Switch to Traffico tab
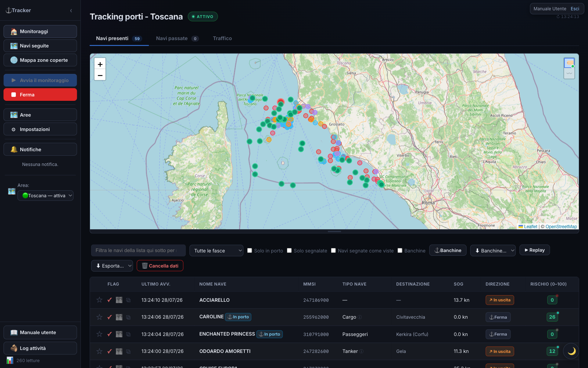588x368 pixels. 222,39
